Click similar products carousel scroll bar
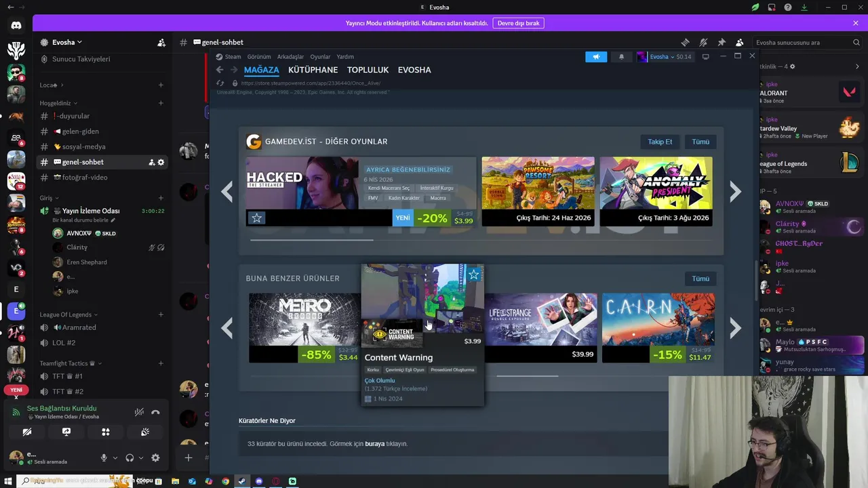Viewport: 868px width, 488px height. (527, 376)
